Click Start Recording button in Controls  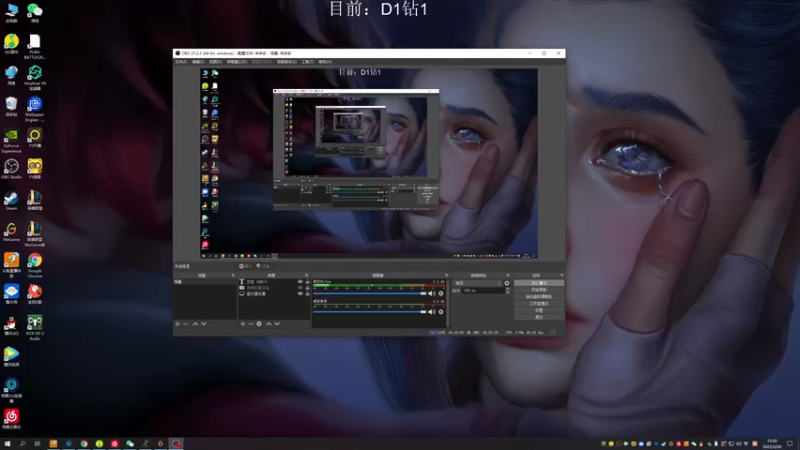(x=539, y=290)
